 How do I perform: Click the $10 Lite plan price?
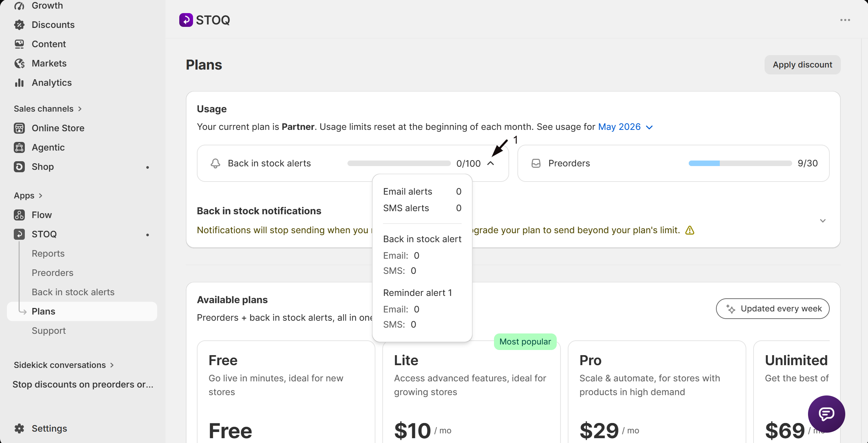click(412, 431)
